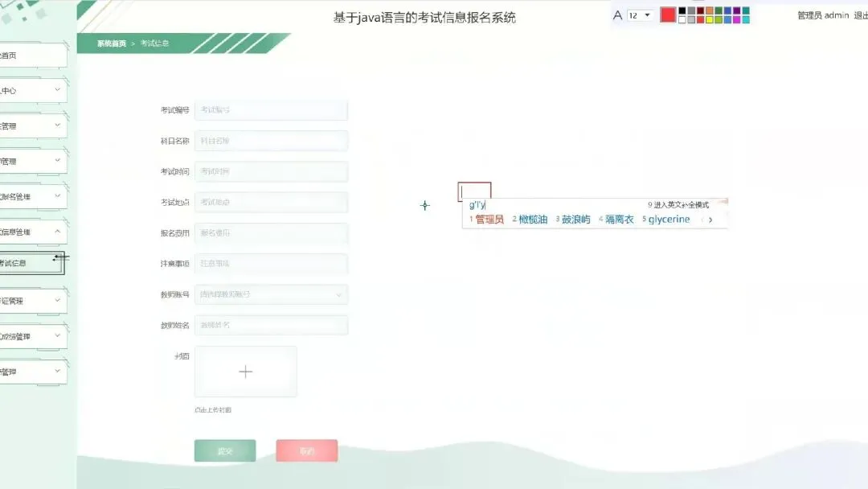The width and height of the screenshot is (868, 489).
Task: Expand the 成绩管理 sidebar menu chevron
Action: click(x=57, y=335)
